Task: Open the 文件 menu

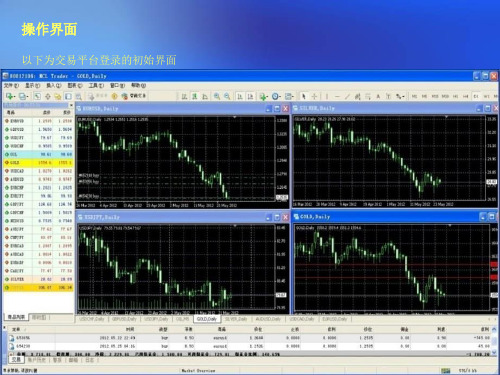Action: (12, 86)
